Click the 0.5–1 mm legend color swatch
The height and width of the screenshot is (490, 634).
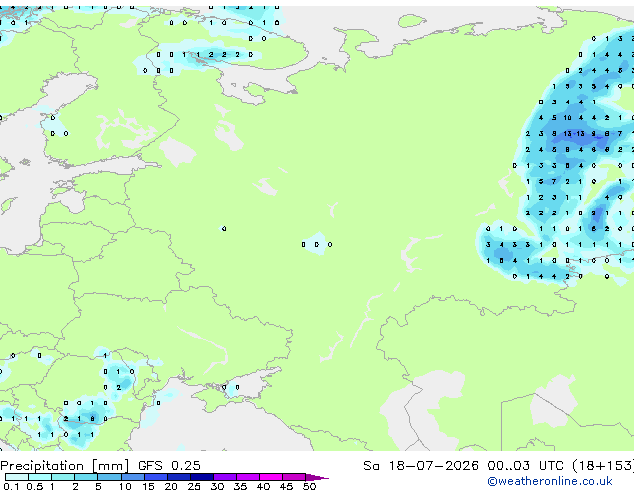(x=40, y=477)
